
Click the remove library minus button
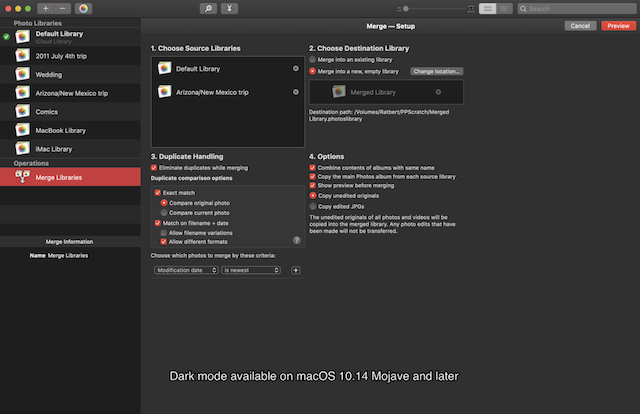click(62, 8)
